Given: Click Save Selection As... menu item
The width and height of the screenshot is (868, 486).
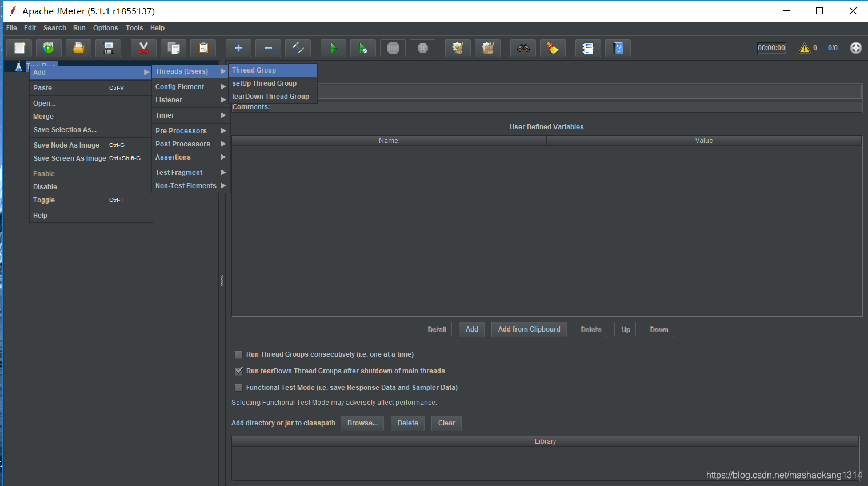Looking at the screenshot, I should pos(91,130).
